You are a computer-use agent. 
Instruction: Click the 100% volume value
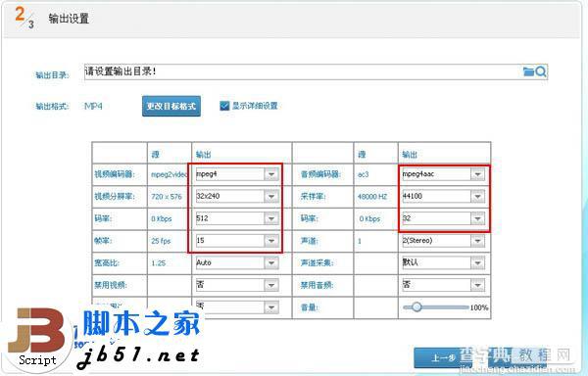click(479, 307)
